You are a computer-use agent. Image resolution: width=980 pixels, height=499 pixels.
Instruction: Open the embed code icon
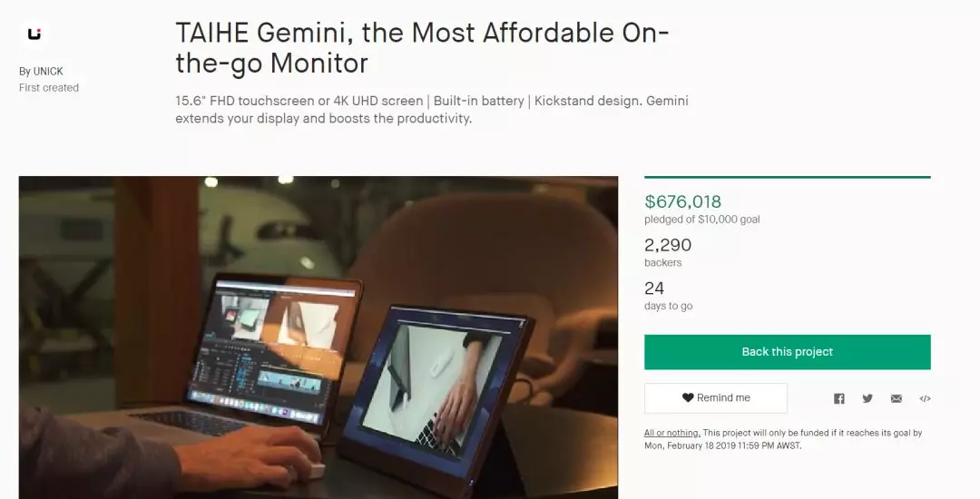tap(925, 398)
